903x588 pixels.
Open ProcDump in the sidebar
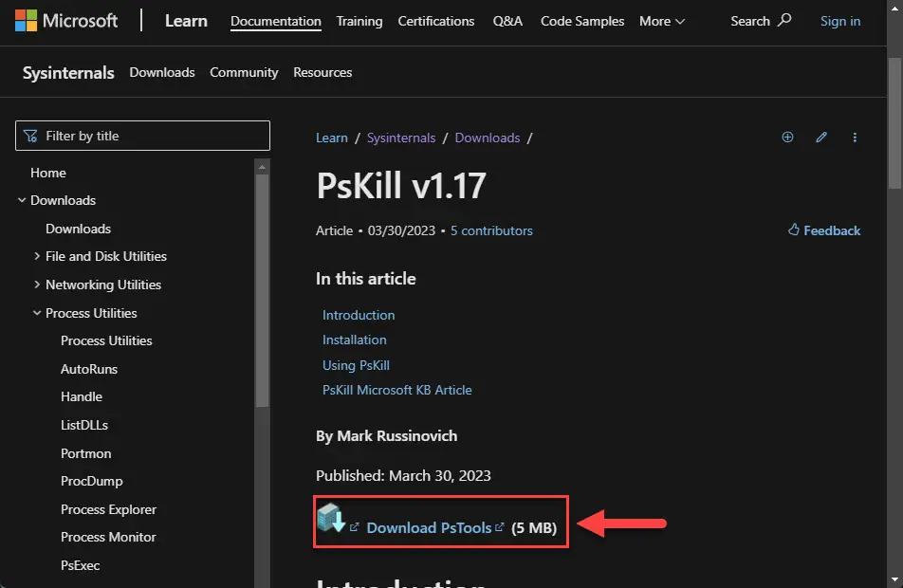[92, 482]
